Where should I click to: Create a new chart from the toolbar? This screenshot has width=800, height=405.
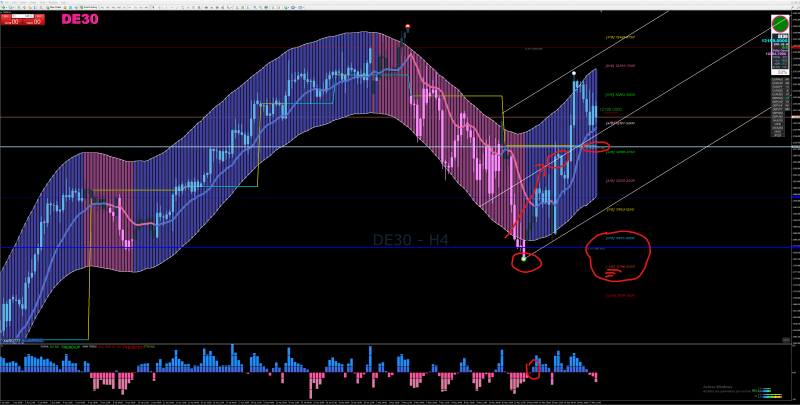pos(4,7)
